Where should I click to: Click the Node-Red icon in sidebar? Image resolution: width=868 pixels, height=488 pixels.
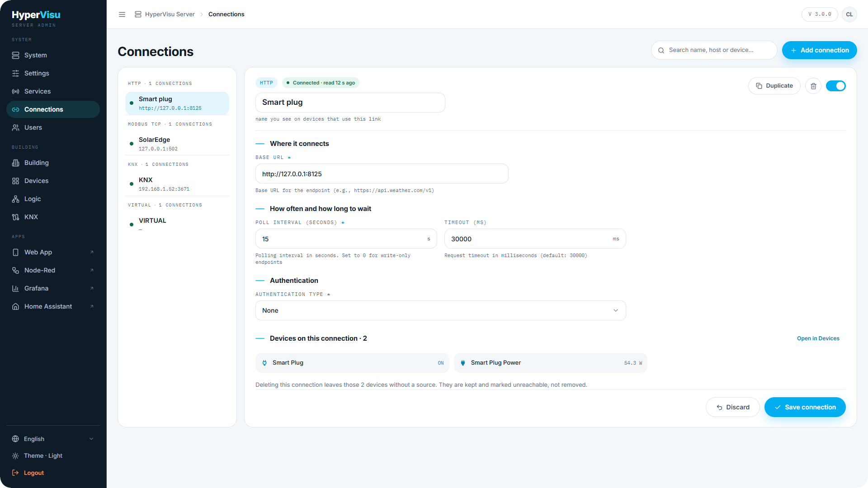(15, 270)
